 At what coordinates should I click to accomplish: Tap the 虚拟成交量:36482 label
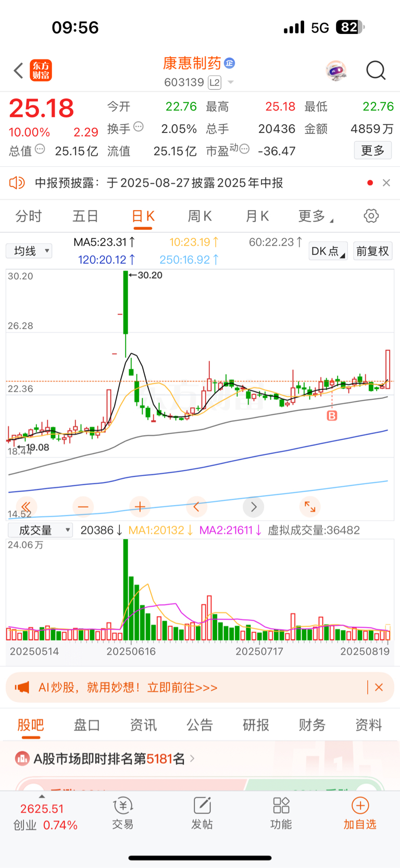[314, 530]
